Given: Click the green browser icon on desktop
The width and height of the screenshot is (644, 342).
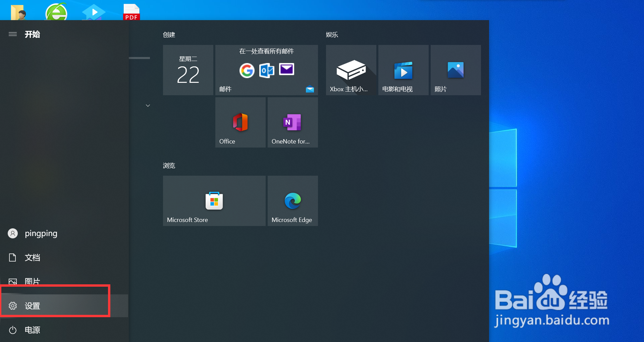Looking at the screenshot, I should pyautogui.click(x=56, y=12).
